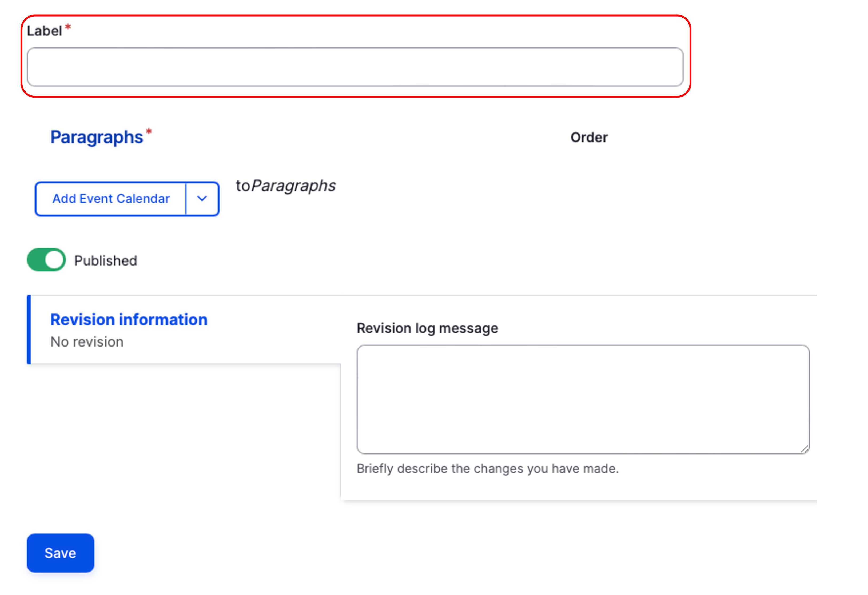Click the No revision summary text
Image resolution: width=868 pixels, height=595 pixels.
tap(87, 342)
